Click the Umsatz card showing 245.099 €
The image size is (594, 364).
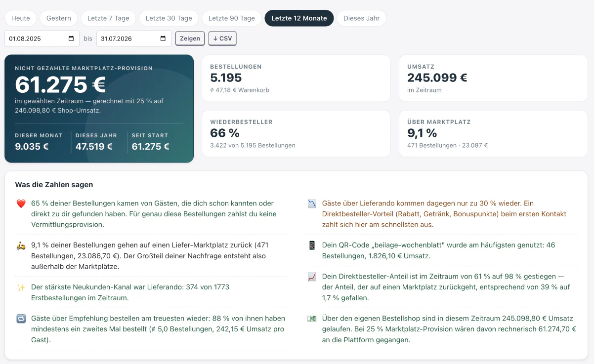[493, 78]
